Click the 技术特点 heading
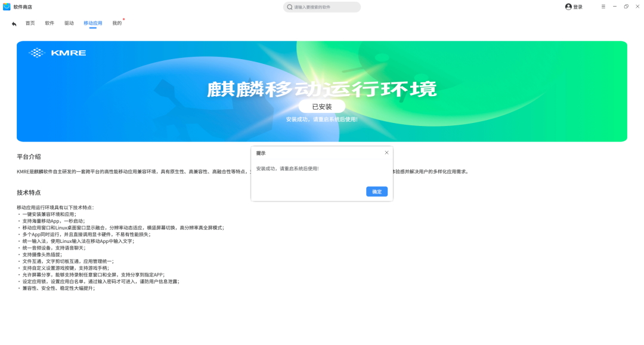The image size is (644, 345). point(29,192)
